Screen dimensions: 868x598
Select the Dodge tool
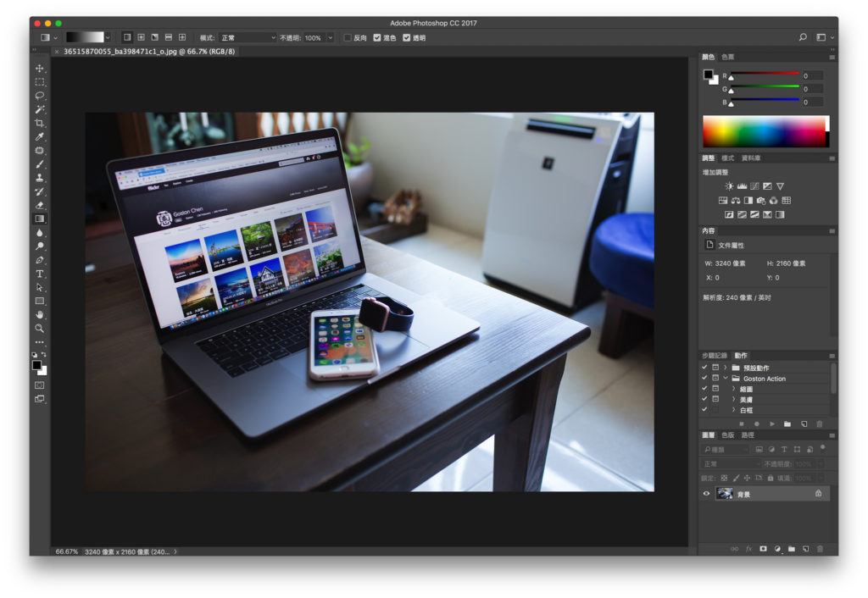[39, 246]
